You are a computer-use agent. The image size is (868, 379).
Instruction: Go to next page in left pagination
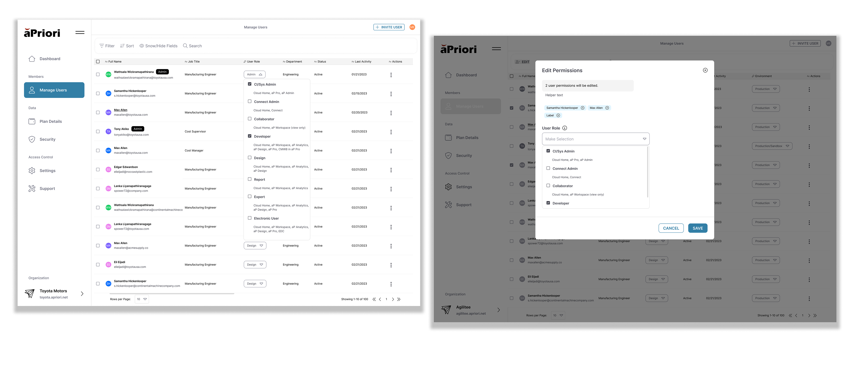393,299
